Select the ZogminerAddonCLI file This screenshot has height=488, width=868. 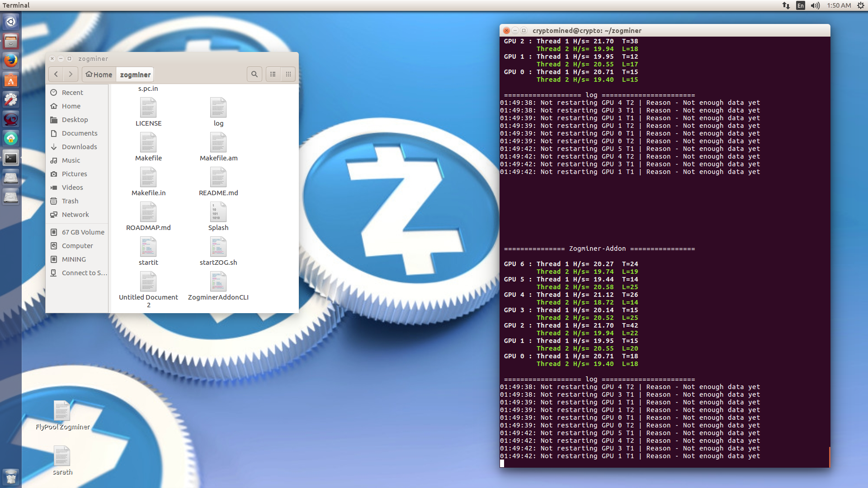(x=218, y=286)
